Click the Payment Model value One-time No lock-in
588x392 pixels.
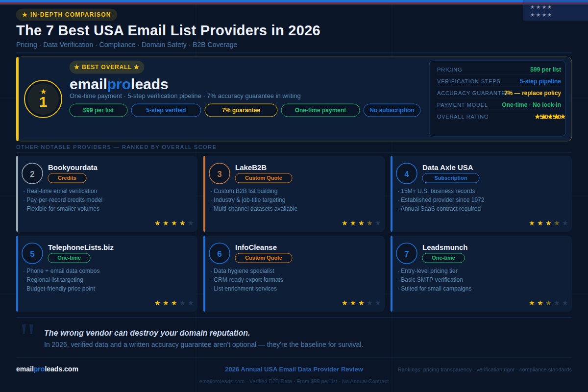pyautogui.click(x=531, y=105)
